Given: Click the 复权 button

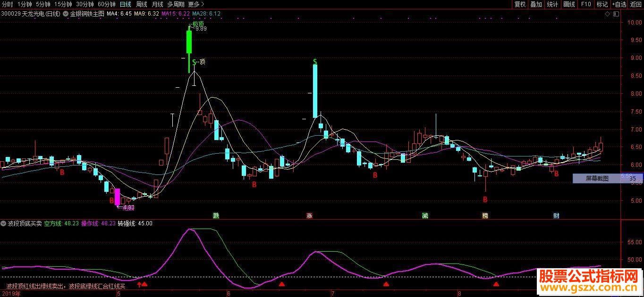Looking at the screenshot, I should (x=520, y=4).
